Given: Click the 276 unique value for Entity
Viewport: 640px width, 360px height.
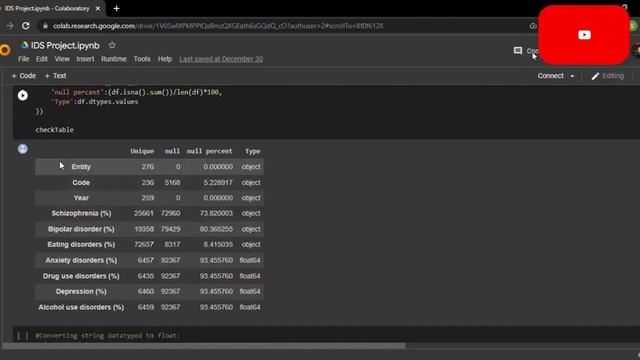Looking at the screenshot, I should coord(148,167).
